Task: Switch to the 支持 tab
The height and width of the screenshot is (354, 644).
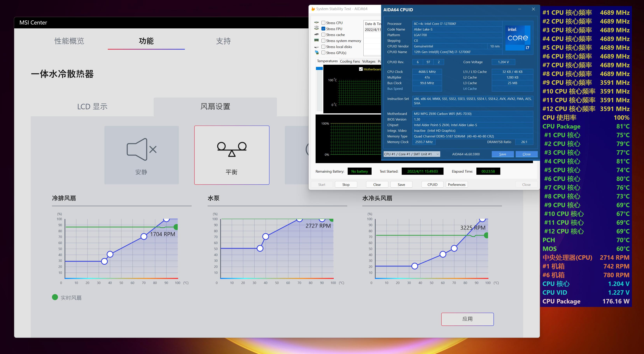Action: pos(223,41)
